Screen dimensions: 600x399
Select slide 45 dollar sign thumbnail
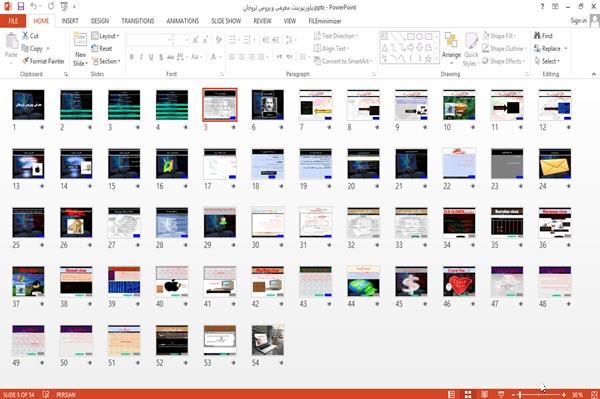click(x=411, y=282)
